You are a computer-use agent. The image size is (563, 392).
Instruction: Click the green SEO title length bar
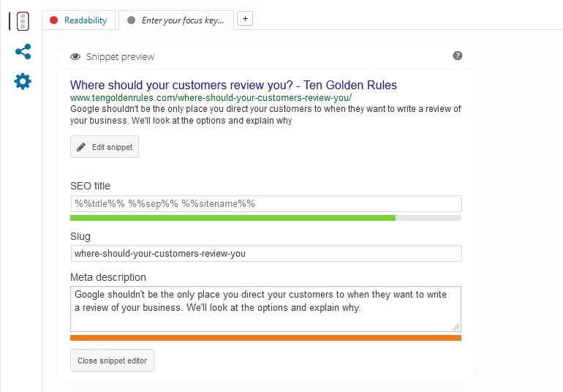pyautogui.click(x=233, y=218)
